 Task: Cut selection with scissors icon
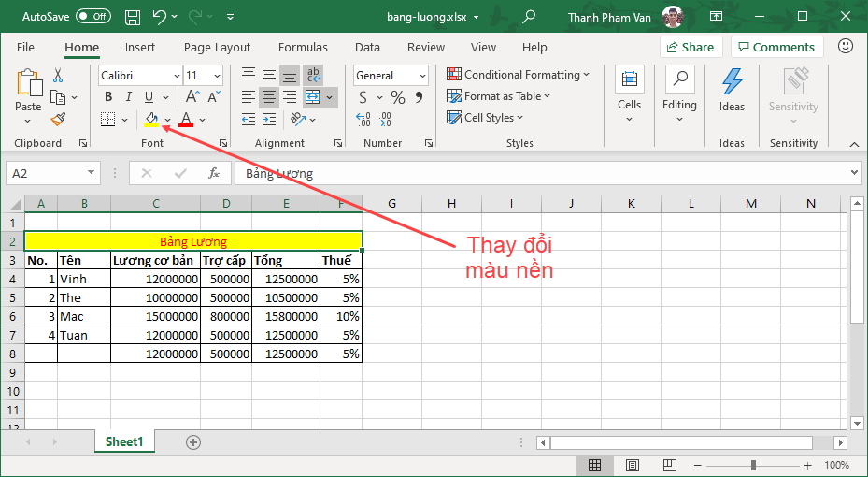coord(58,76)
